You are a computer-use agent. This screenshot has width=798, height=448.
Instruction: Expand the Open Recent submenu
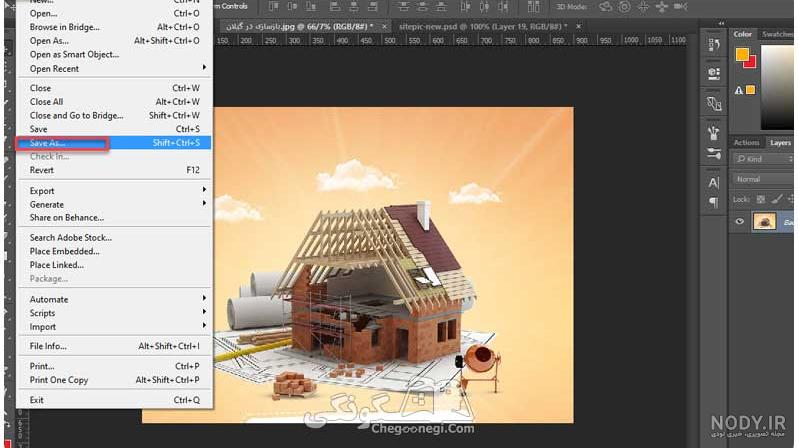coord(115,68)
